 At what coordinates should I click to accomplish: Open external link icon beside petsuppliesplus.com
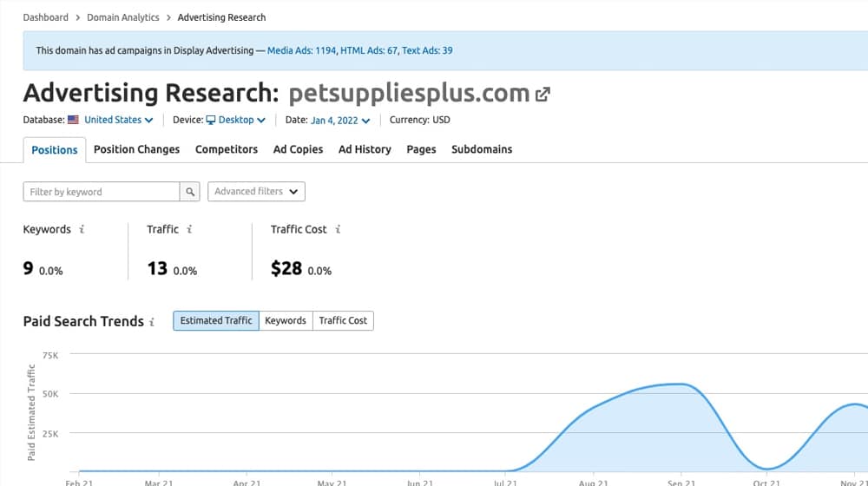click(542, 95)
